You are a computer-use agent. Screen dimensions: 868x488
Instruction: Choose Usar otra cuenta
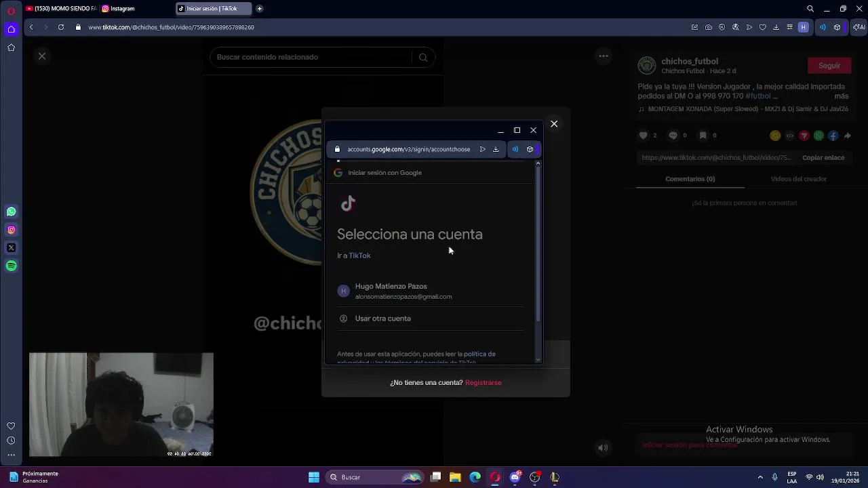[431, 319]
